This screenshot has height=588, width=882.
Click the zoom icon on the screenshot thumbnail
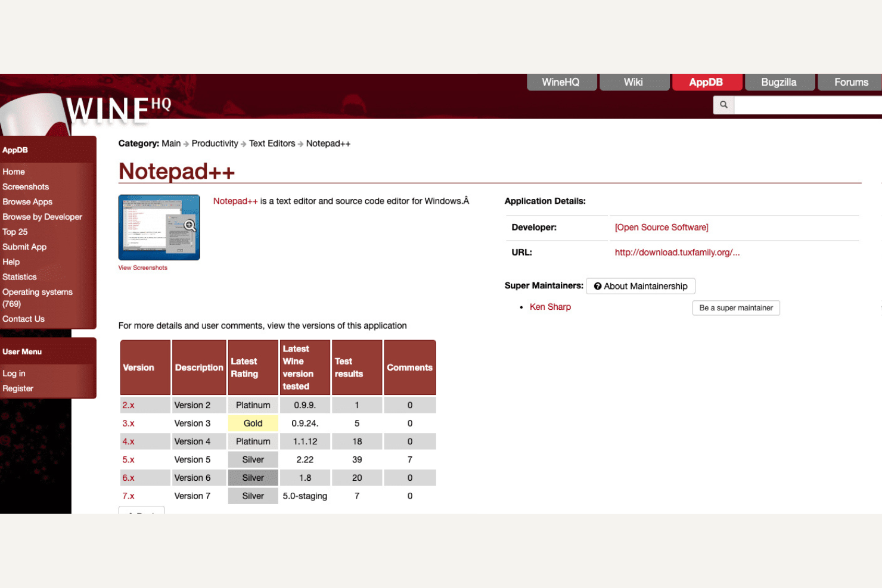190,225
